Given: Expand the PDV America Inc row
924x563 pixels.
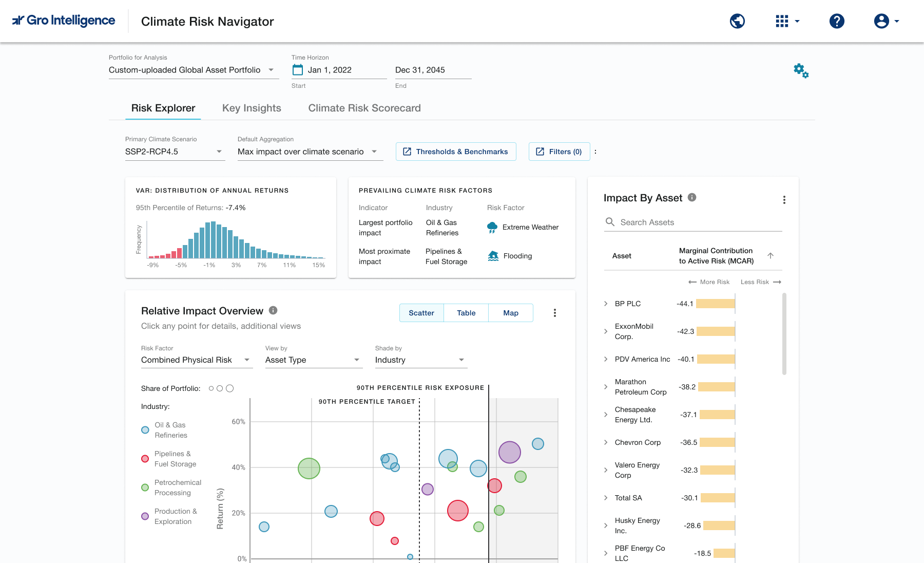Looking at the screenshot, I should [606, 359].
